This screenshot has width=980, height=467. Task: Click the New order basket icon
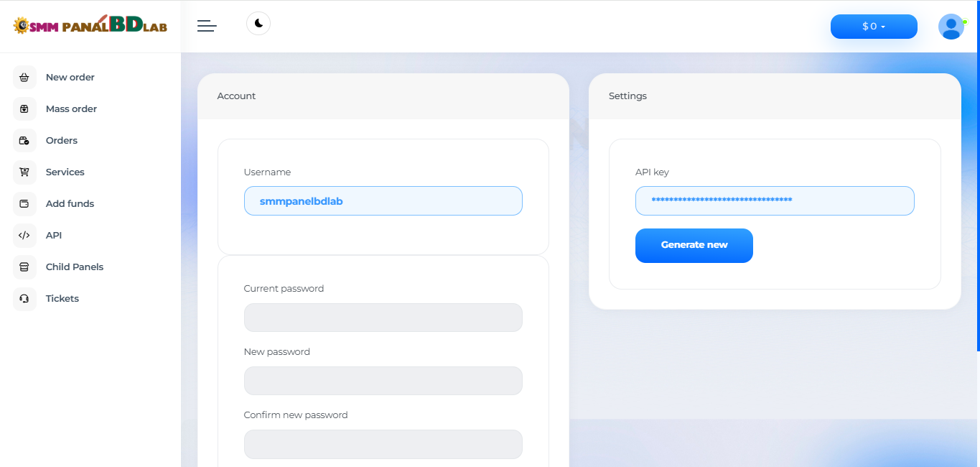pyautogui.click(x=24, y=78)
